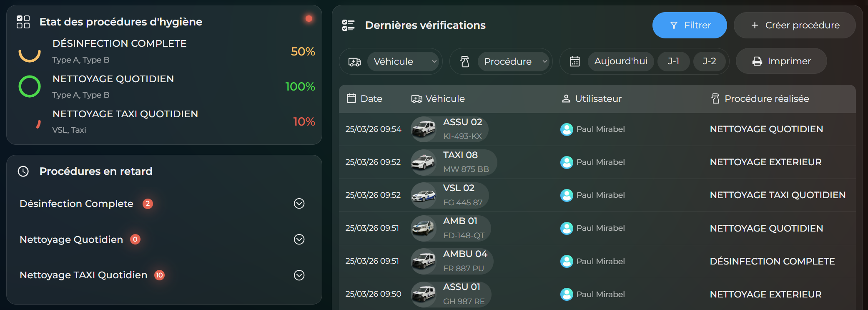This screenshot has height=310, width=868.
Task: Click Paul Mirabel avatar in AMBU 04 row
Action: coord(567,261)
